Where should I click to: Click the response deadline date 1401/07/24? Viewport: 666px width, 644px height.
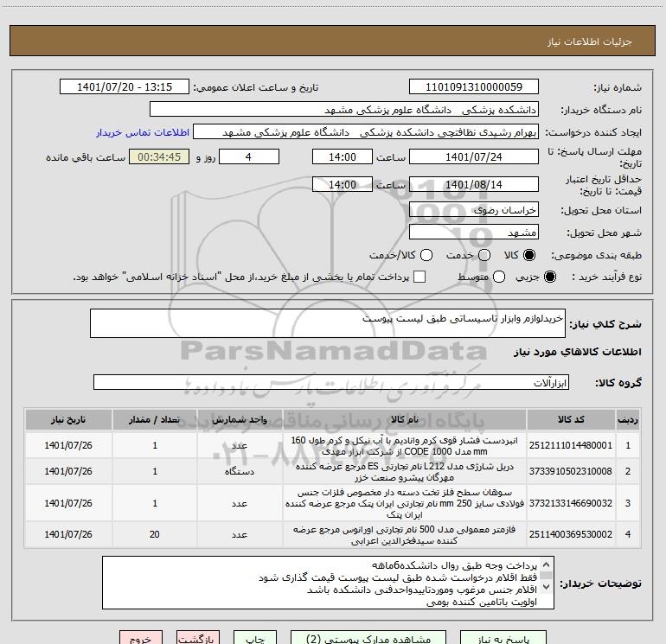pos(474,156)
